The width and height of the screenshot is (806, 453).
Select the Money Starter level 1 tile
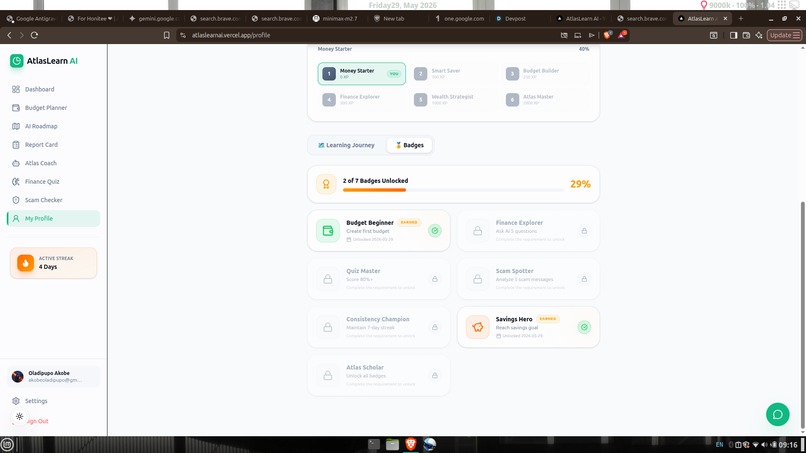coord(361,74)
